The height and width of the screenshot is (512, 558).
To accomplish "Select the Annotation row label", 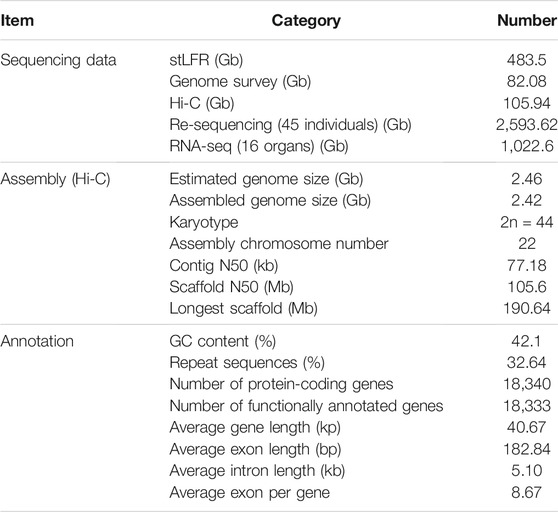I will (37, 341).
